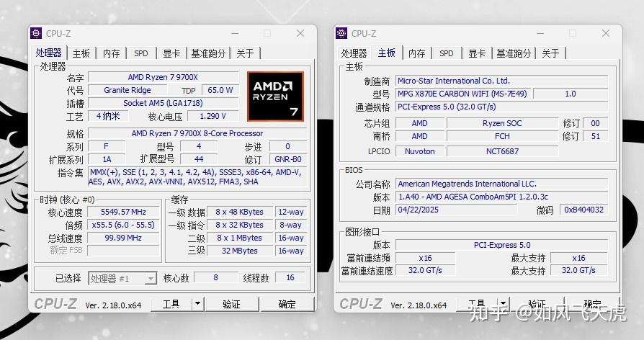Open the 基准跑分 tab in left CPU-Z window
The height and width of the screenshot is (340, 644).
[208, 53]
